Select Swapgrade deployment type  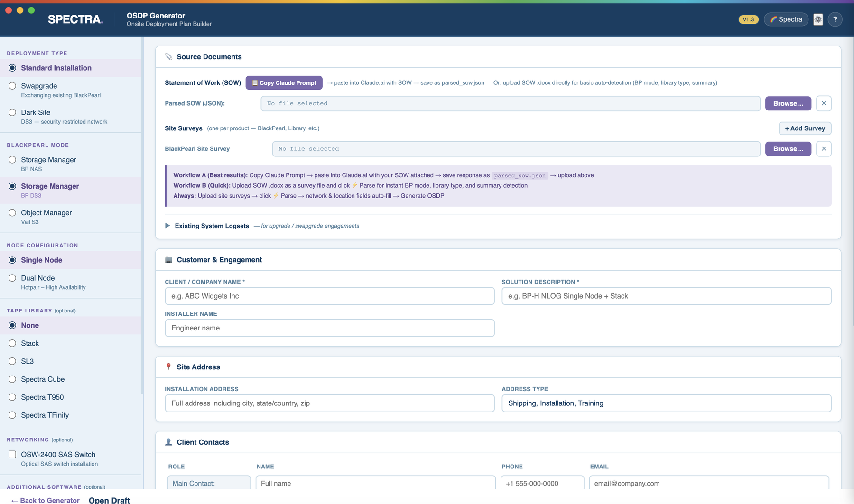pyautogui.click(x=12, y=86)
